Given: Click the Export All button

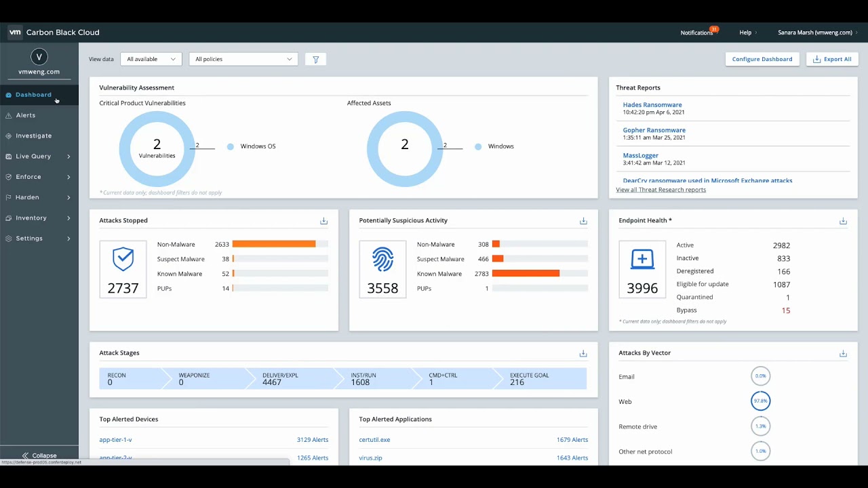Looking at the screenshot, I should click(x=832, y=59).
